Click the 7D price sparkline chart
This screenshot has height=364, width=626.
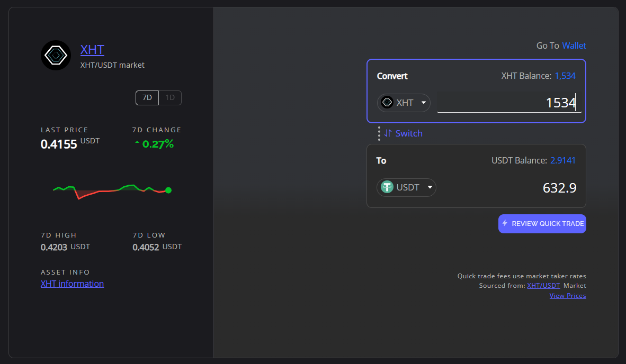pos(112,191)
